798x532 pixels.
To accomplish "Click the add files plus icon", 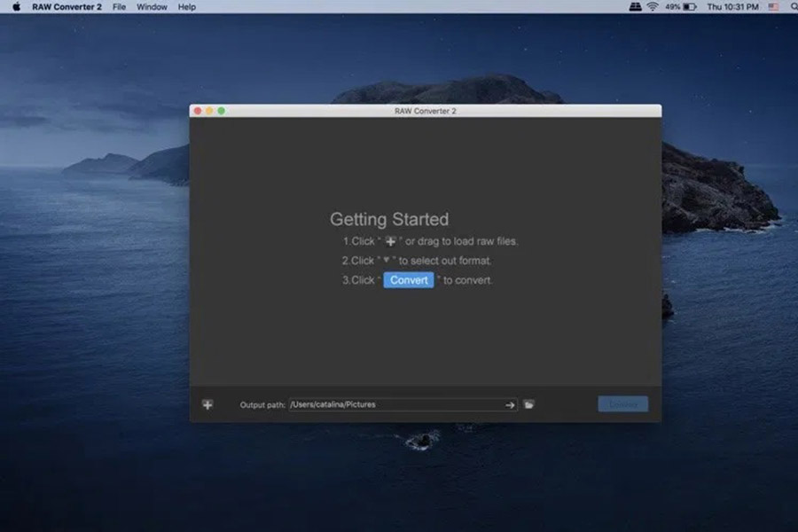I will coord(207,403).
